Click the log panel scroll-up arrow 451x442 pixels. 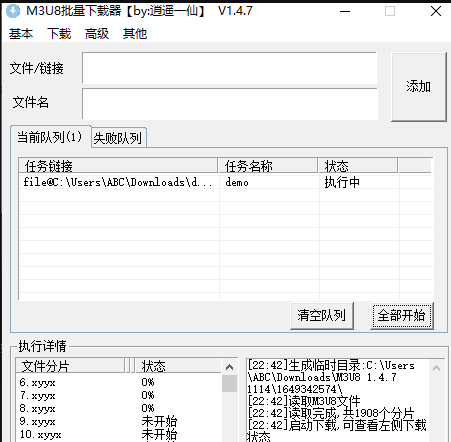tap(436, 368)
